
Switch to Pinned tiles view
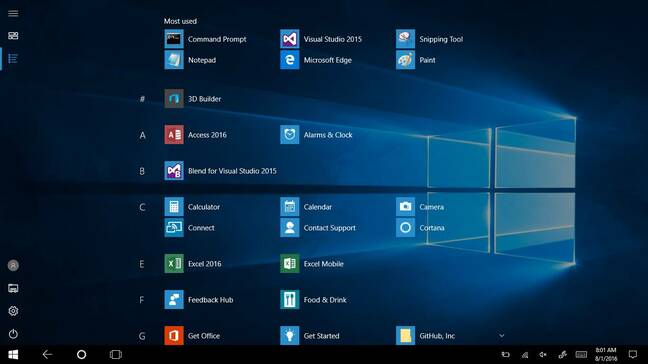click(x=13, y=36)
